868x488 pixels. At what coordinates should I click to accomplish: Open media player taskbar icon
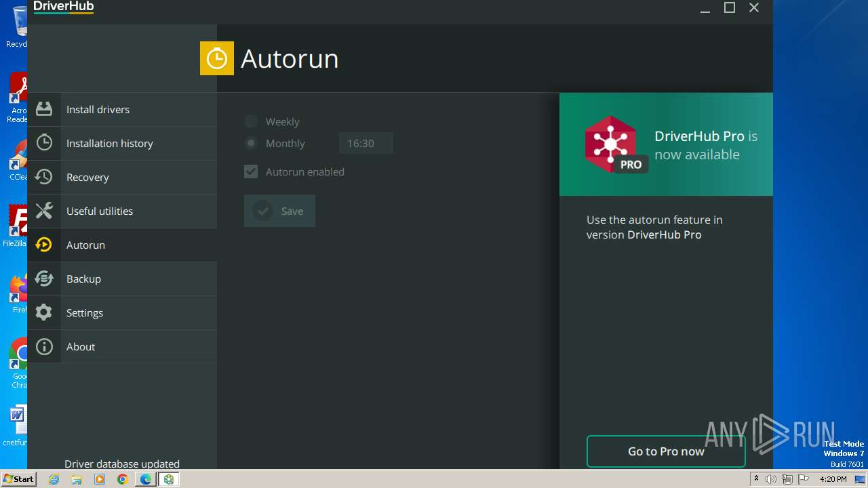click(100, 479)
